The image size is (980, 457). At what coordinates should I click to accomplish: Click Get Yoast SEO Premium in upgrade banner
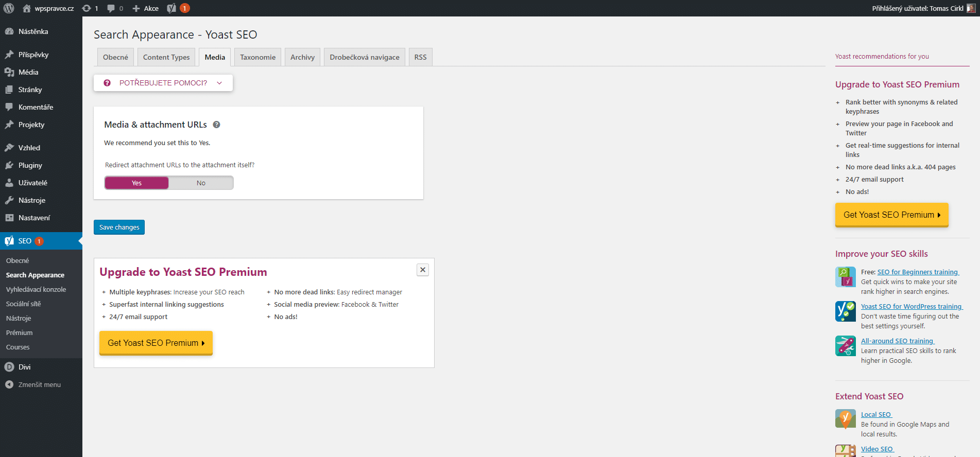[156, 343]
